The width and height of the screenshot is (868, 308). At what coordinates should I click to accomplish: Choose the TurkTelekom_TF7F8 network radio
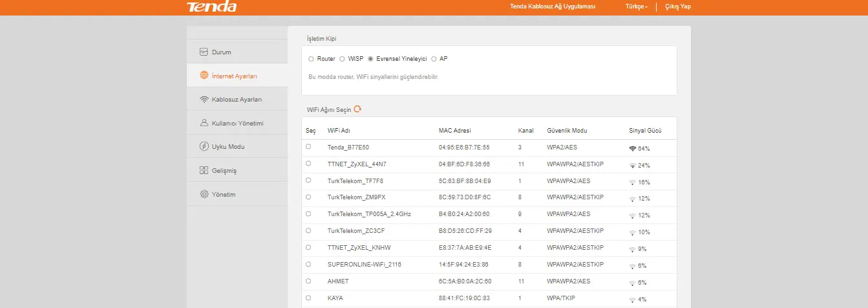pos(308,180)
